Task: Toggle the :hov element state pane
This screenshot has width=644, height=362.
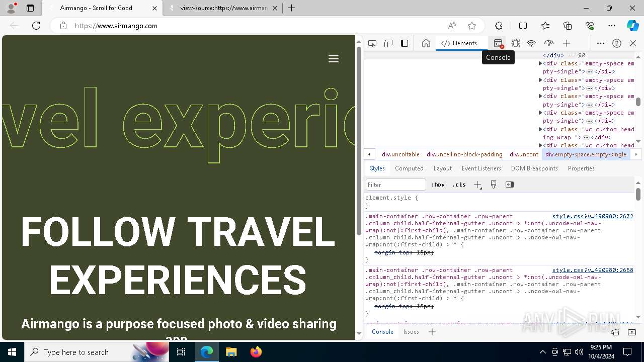Action: [438, 185]
